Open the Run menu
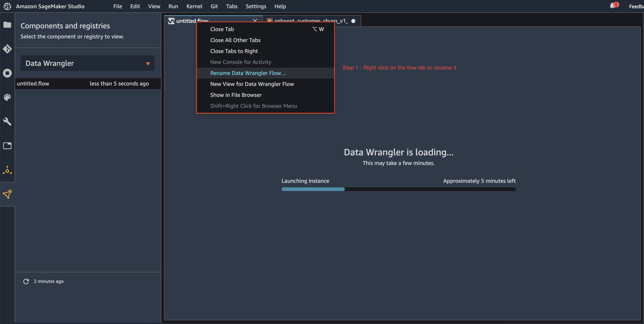The width and height of the screenshot is (644, 324). pyautogui.click(x=173, y=6)
